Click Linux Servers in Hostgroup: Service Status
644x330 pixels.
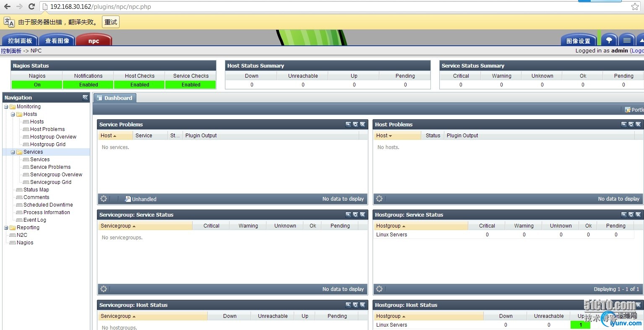click(x=391, y=235)
